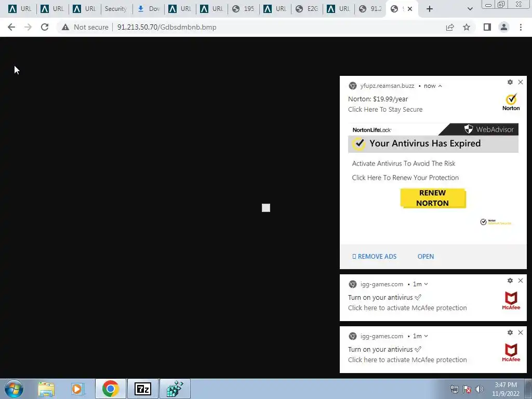Viewport: 532px width, 399px height.
Task: Click the network tray icon
Action: point(454,389)
